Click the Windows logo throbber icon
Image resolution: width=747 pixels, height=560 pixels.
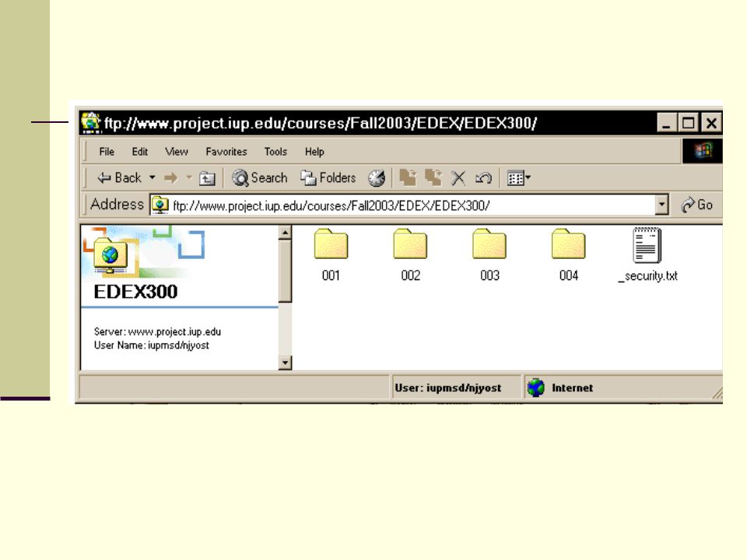tap(702, 152)
